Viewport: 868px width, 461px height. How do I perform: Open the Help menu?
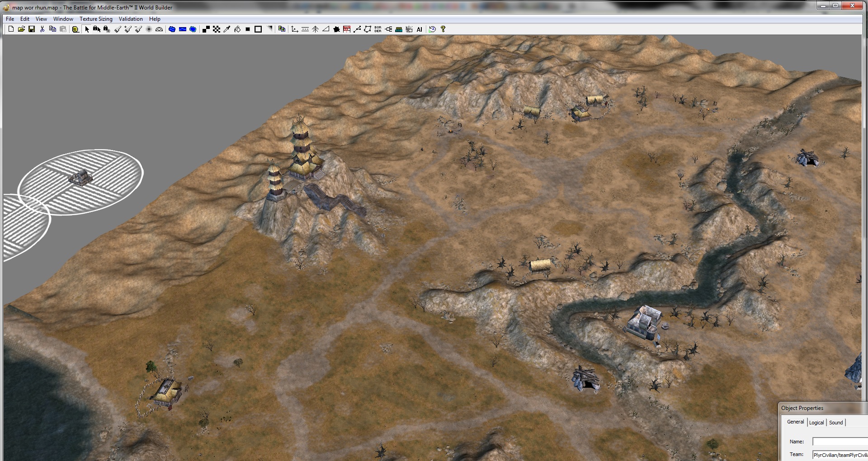[x=155, y=19]
